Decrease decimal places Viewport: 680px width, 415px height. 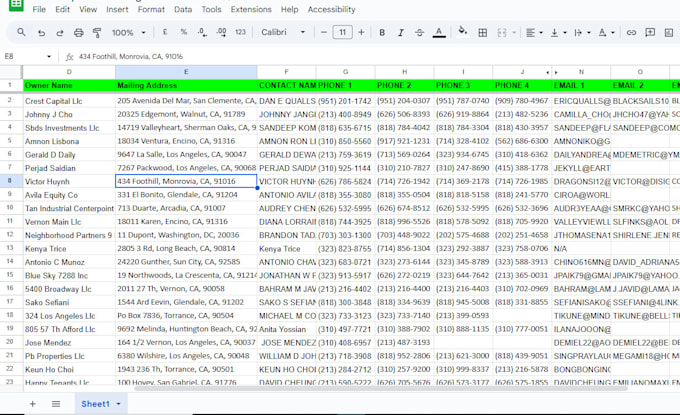coord(202,32)
